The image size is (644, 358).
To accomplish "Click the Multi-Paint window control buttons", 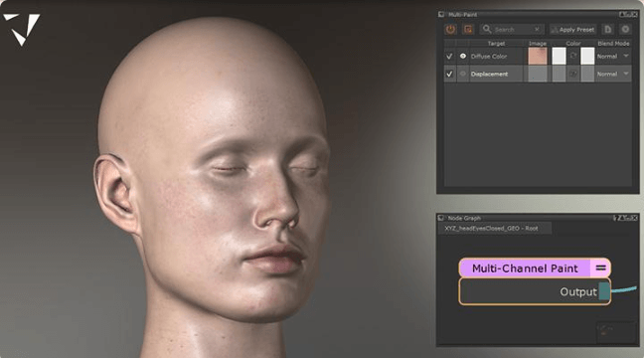I will coord(628,14).
